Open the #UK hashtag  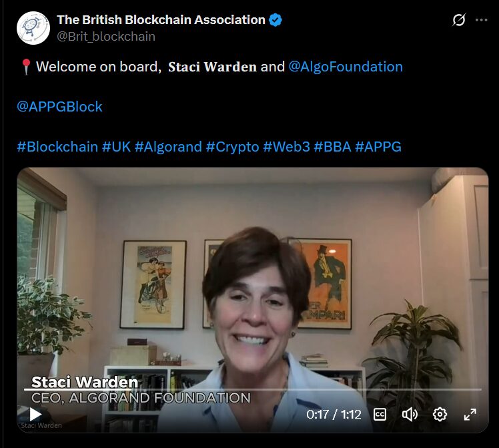point(117,147)
